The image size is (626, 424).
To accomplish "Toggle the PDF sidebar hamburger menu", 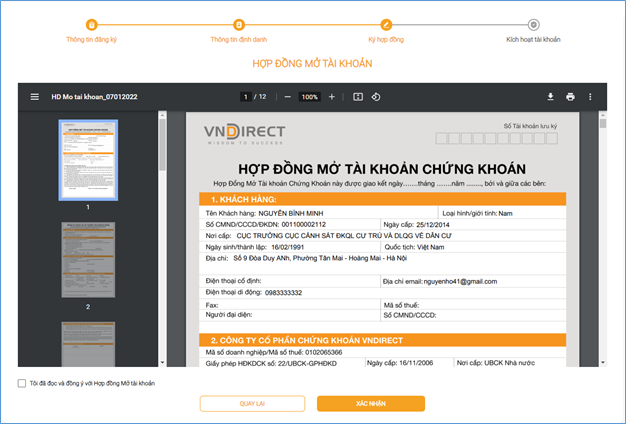I will point(35,97).
